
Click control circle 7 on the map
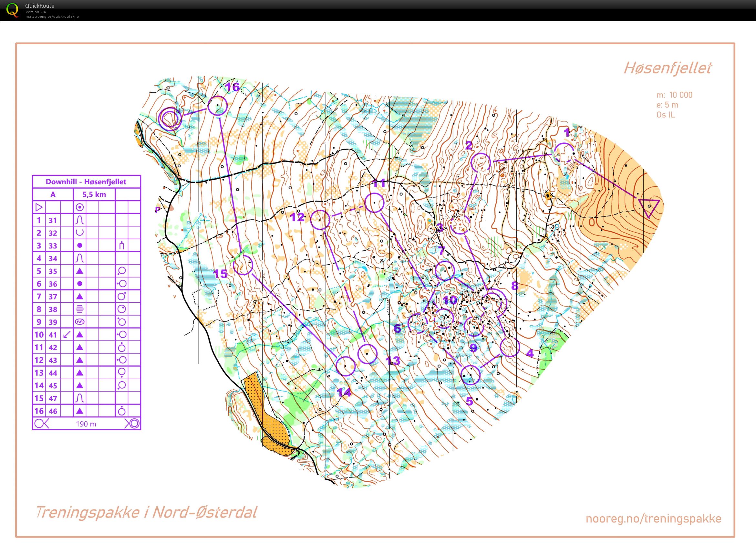point(445,271)
